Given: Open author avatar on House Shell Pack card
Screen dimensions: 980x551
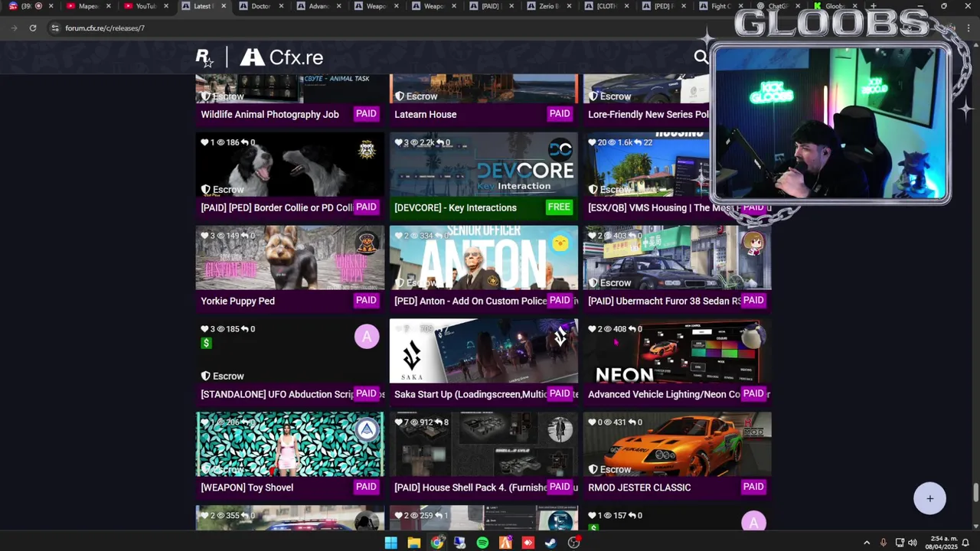Looking at the screenshot, I should (x=560, y=430).
